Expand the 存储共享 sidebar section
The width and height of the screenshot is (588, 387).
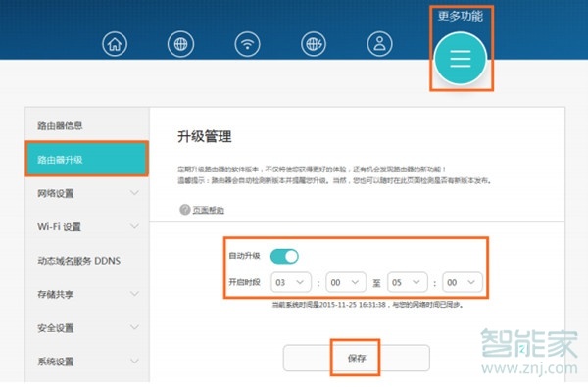[87, 294]
